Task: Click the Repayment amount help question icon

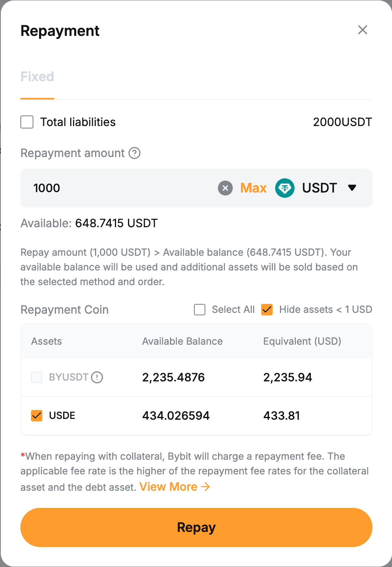Action: click(x=134, y=153)
